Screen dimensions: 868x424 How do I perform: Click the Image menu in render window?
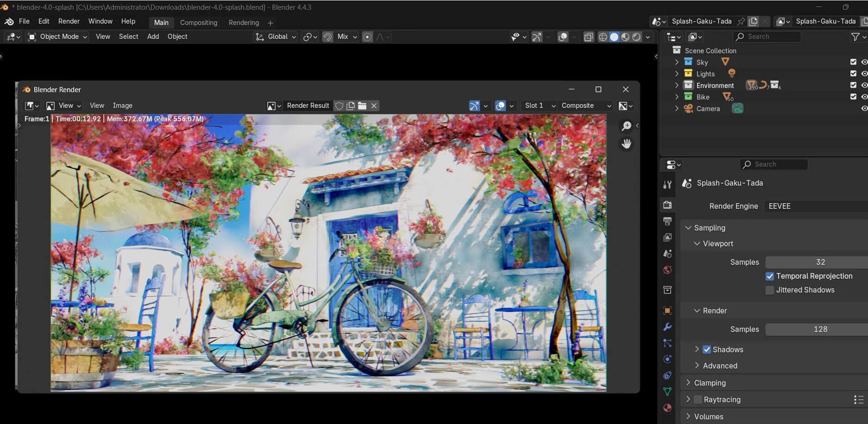(122, 106)
